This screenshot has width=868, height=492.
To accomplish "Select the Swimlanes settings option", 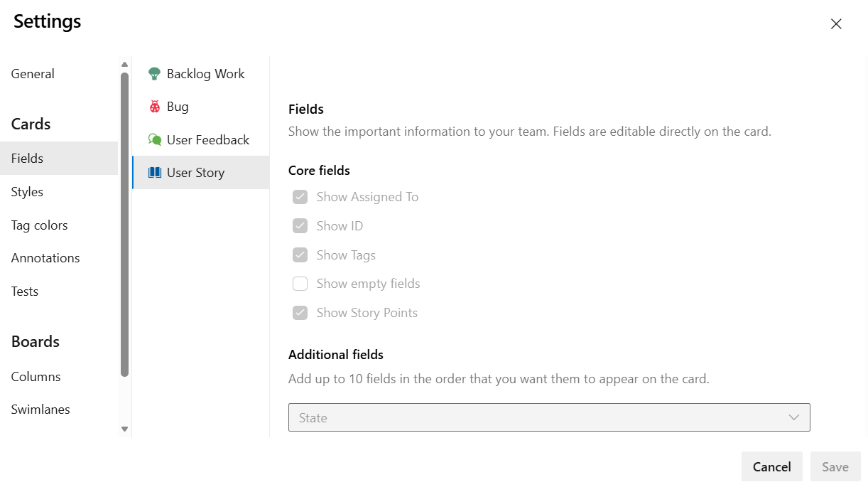I will [x=40, y=409].
